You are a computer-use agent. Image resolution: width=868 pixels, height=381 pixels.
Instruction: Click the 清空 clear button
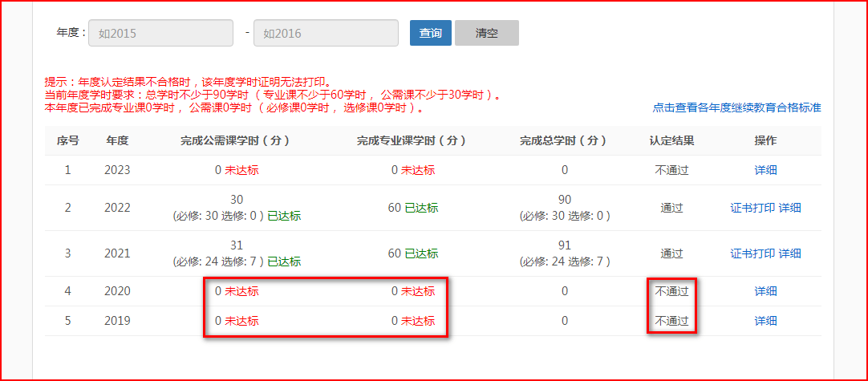(x=487, y=33)
